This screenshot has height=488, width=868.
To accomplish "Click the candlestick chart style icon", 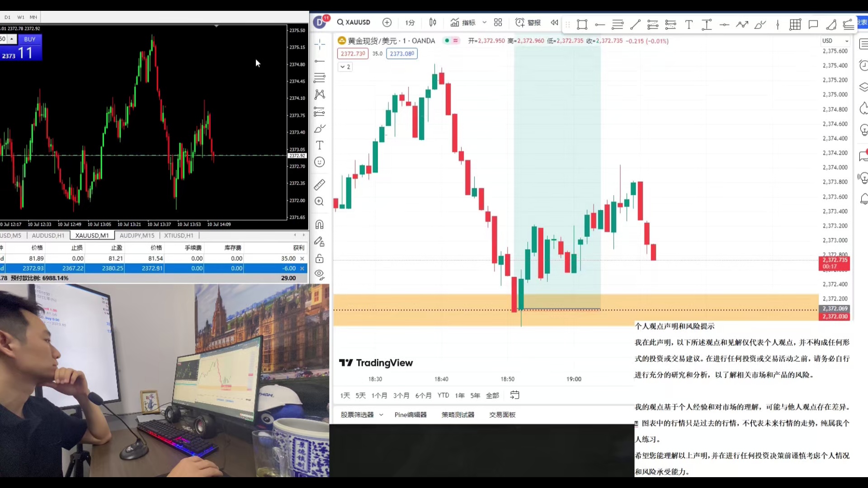I will (x=433, y=23).
